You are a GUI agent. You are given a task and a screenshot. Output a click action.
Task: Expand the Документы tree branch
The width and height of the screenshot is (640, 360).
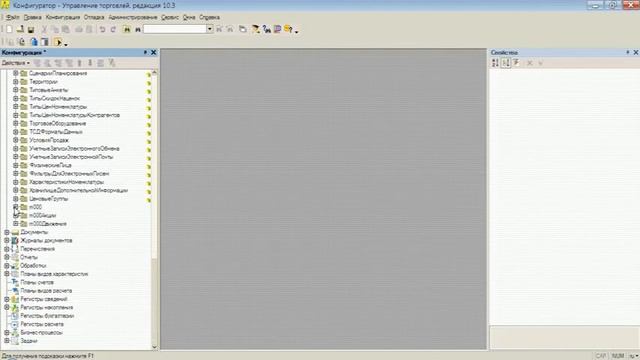(7, 232)
